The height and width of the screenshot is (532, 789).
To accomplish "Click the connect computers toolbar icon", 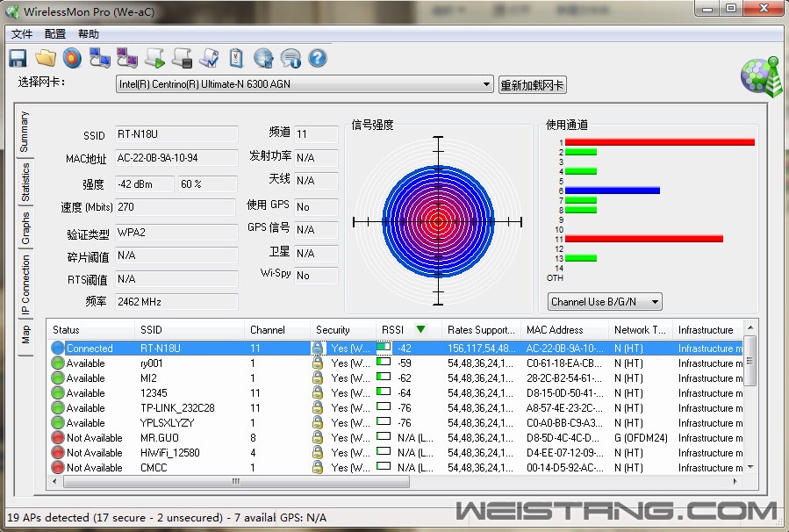I will (x=100, y=59).
